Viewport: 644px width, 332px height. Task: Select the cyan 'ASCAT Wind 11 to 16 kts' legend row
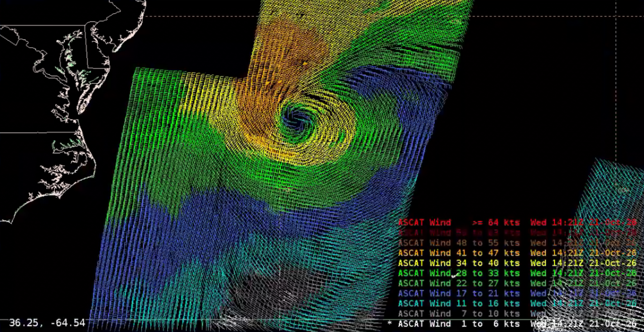[517, 303]
